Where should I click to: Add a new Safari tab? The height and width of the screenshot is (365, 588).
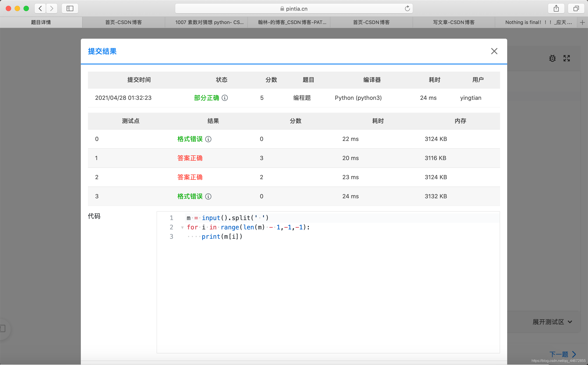click(x=582, y=22)
